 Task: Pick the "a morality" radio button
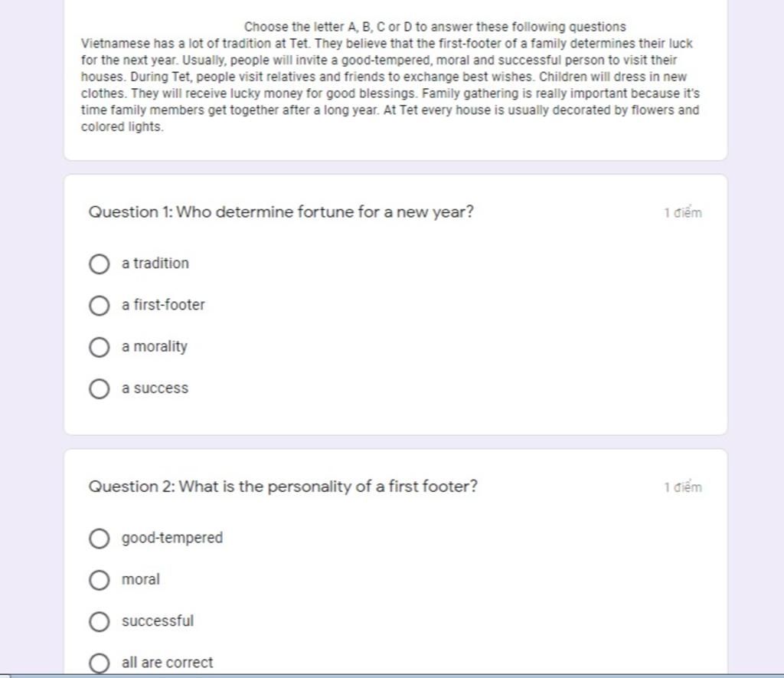tap(99, 347)
